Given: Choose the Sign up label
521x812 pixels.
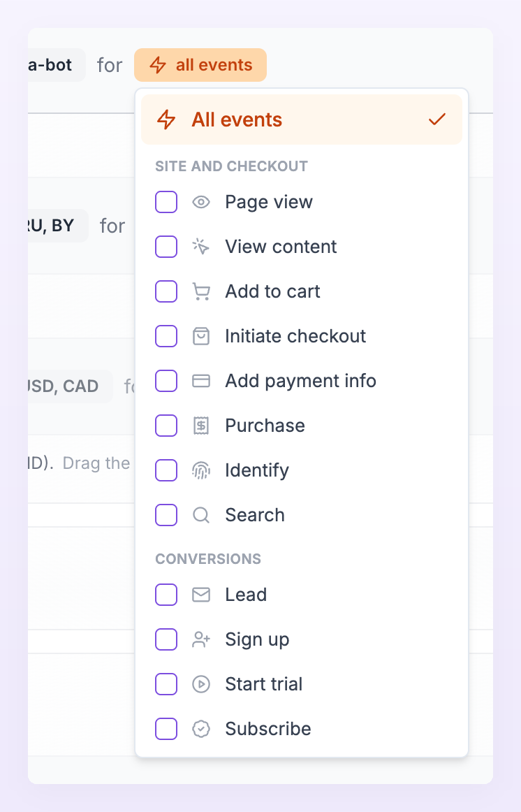Looking at the screenshot, I should pyautogui.click(x=257, y=639).
